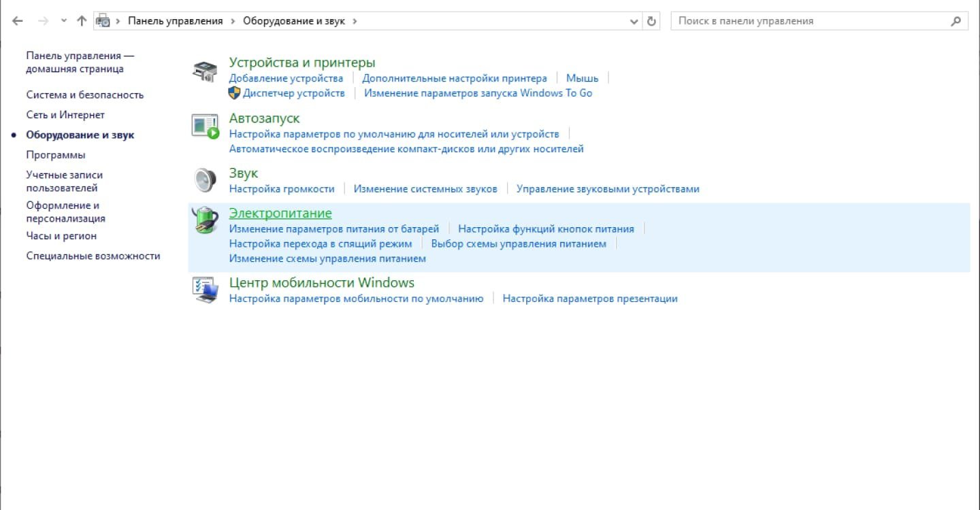Open the Devices and Printers icon
The width and height of the screenshot is (980, 510).
click(x=204, y=71)
